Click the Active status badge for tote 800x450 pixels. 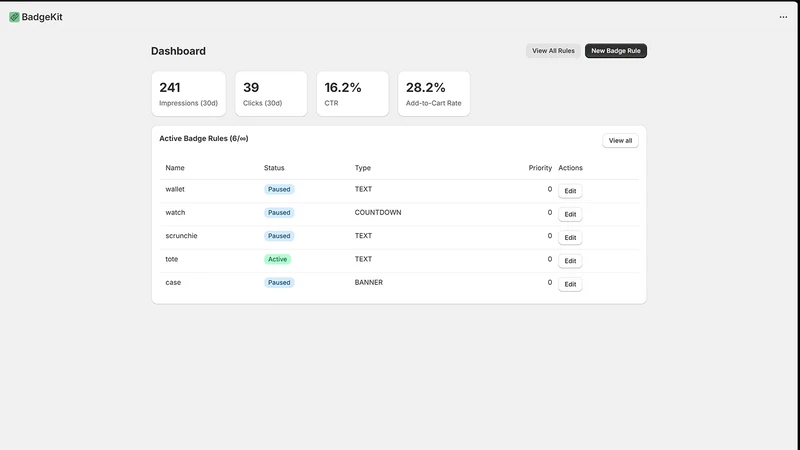click(278, 259)
